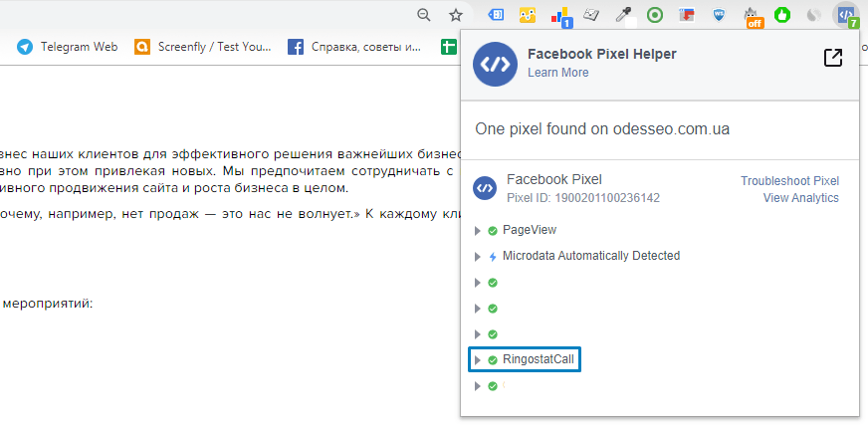The height and width of the screenshot is (430, 868).
Task: Expand Microdata Automatically Detected row
Action: point(478,257)
